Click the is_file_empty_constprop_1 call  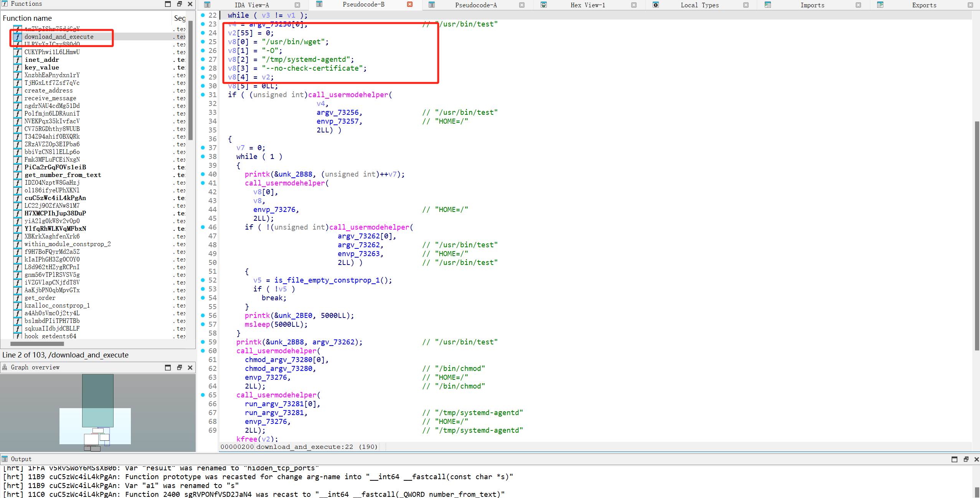pyautogui.click(x=327, y=280)
